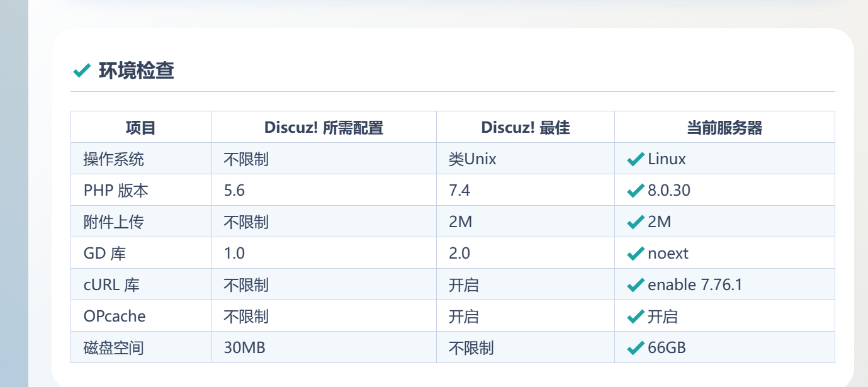Click the 环境检查 section title text
The width and height of the screenshot is (868, 387).
tap(137, 70)
